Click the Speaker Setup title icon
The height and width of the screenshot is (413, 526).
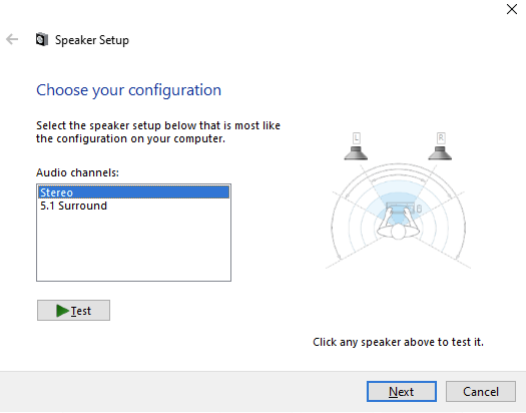(x=42, y=40)
